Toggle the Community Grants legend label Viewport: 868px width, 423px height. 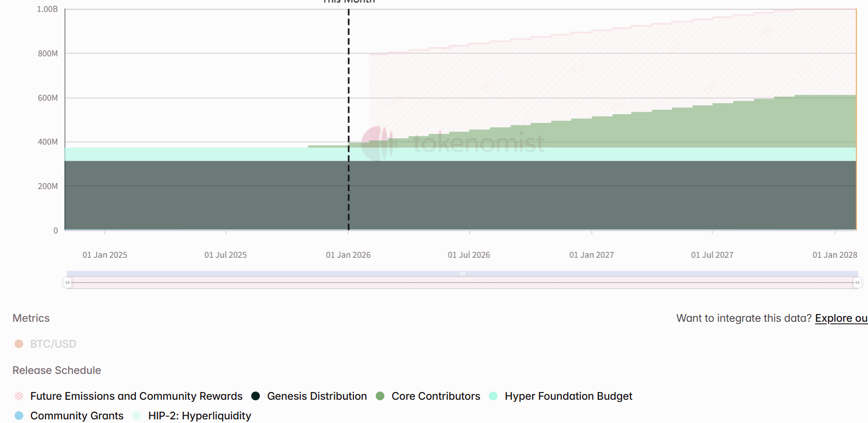coord(77,416)
